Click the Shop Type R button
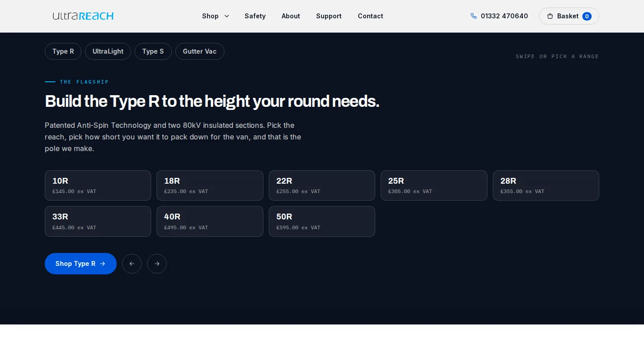The image size is (644, 362). point(80,264)
